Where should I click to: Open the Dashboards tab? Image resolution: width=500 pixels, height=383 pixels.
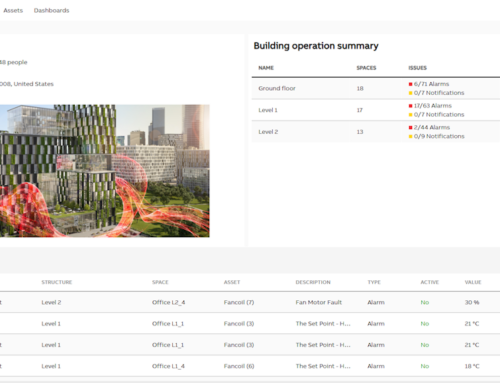(51, 10)
